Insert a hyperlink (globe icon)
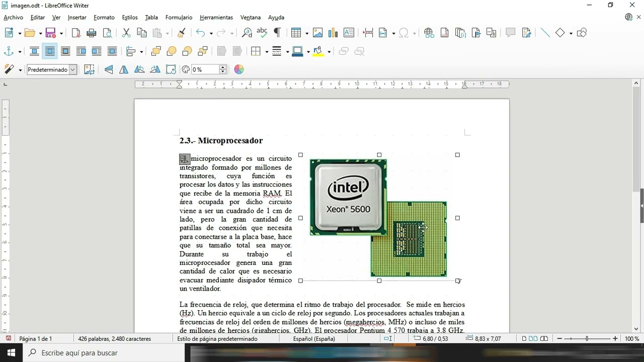This screenshot has height=362, width=644. [x=429, y=33]
